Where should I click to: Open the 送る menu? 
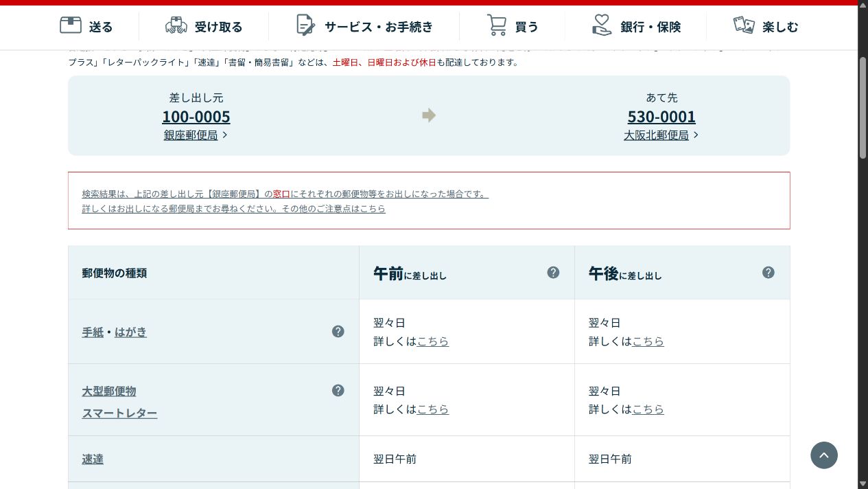(86, 26)
